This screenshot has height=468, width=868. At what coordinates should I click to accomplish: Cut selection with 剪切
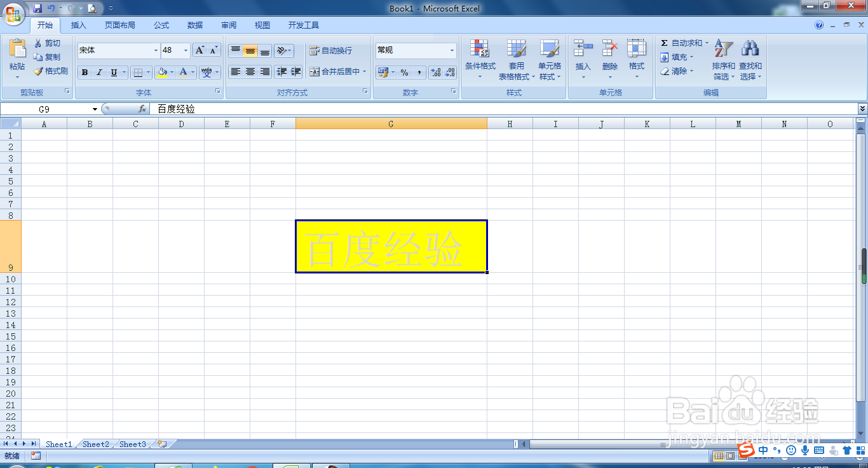48,43
